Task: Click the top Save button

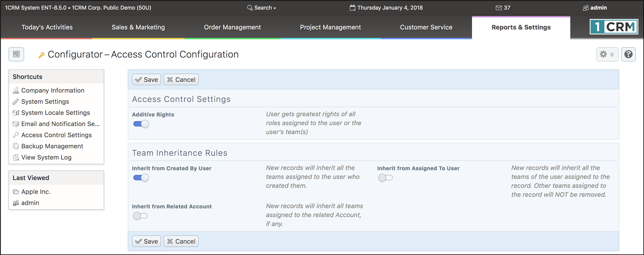Action: point(147,80)
